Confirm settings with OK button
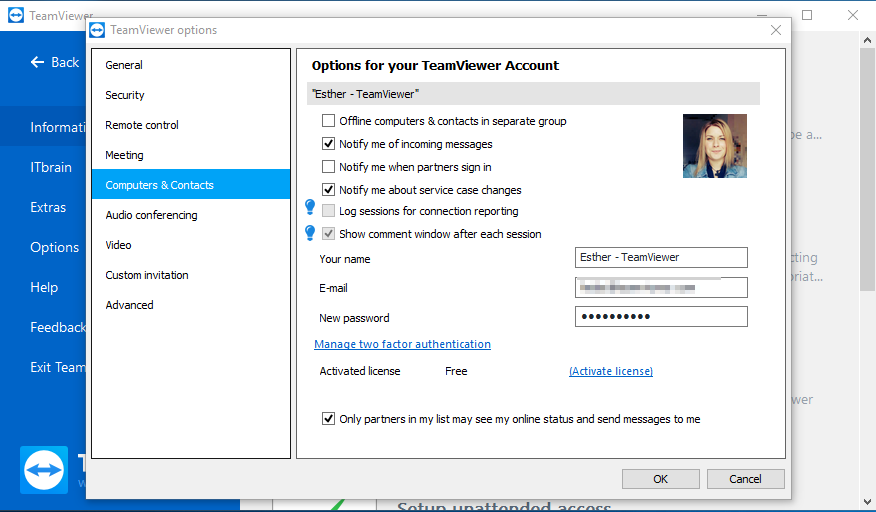 coord(660,479)
